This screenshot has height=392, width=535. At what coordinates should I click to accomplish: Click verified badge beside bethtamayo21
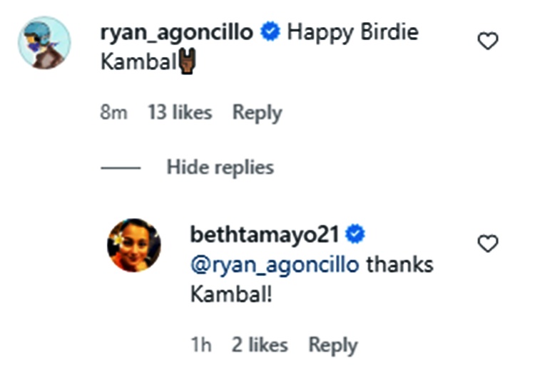[356, 234]
